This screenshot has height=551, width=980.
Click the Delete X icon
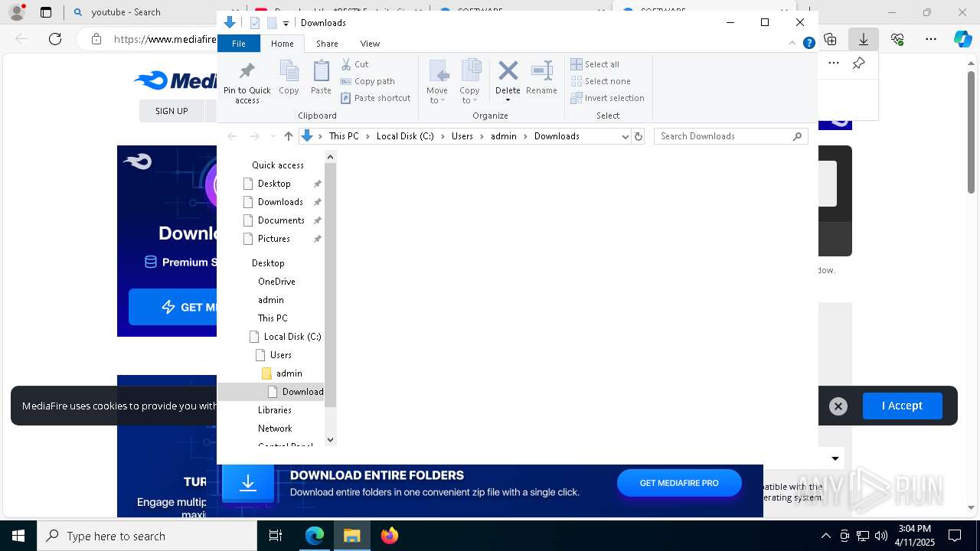click(x=508, y=71)
